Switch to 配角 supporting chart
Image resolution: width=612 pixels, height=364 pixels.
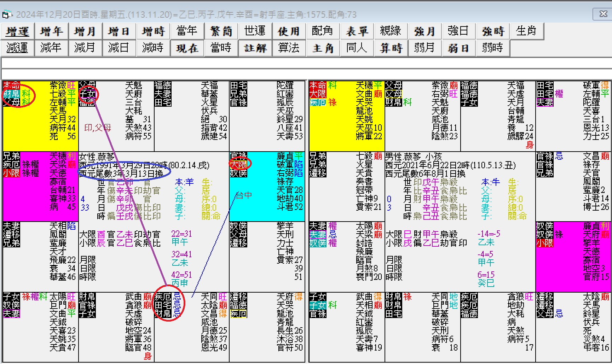click(323, 31)
